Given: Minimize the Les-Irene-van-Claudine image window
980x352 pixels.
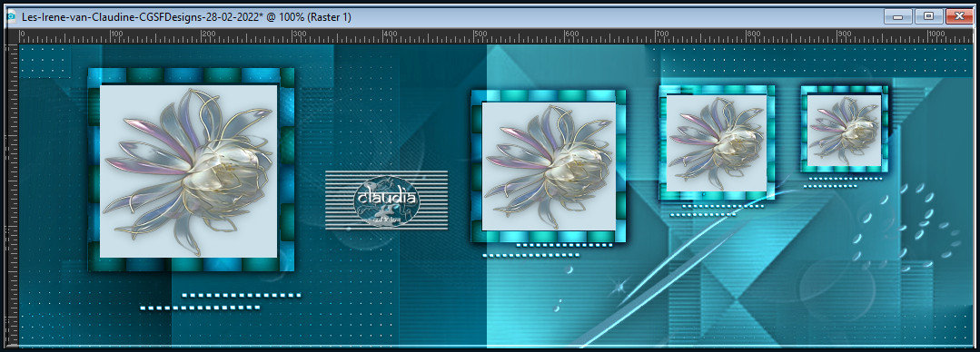Looking at the screenshot, I should point(897,17).
